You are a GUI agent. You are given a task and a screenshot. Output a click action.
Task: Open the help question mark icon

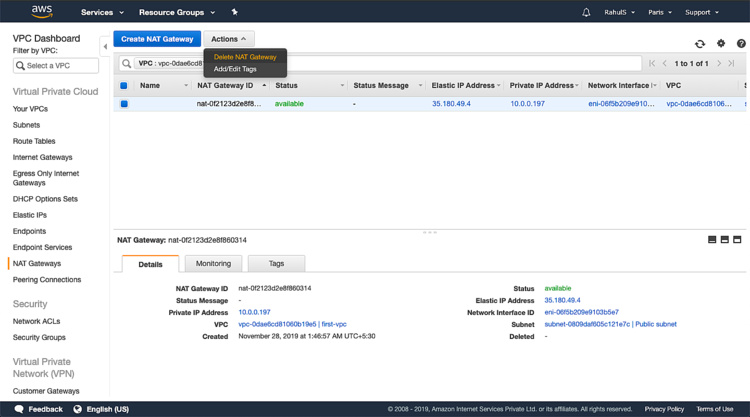pos(741,44)
